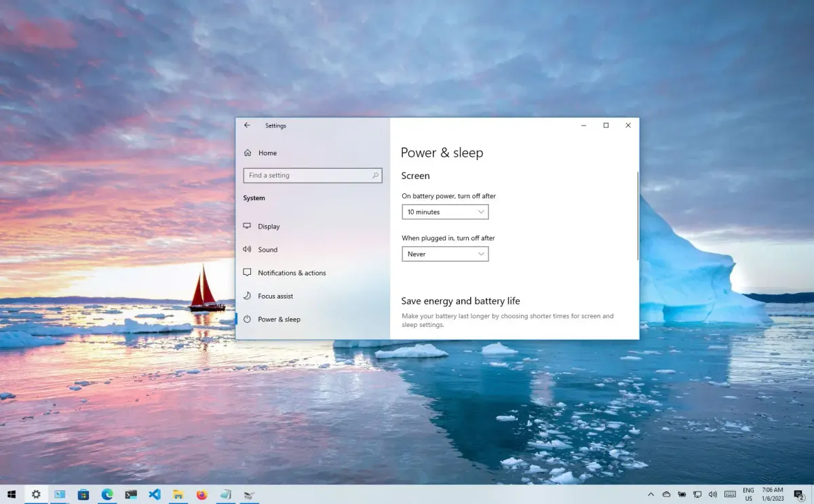Open the Home settings page
This screenshot has width=814, height=504.
pyautogui.click(x=267, y=153)
